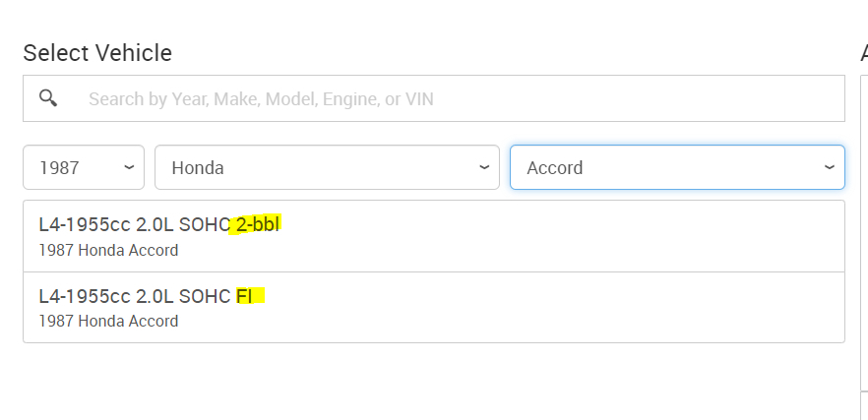Click the yellow highlighted 2-bbl text
868x420 pixels.
[x=258, y=224]
